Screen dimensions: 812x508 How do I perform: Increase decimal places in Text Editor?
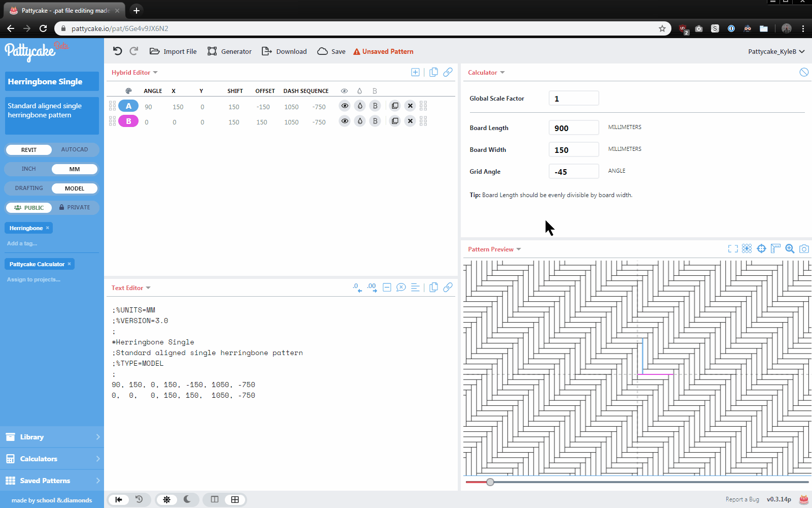(x=372, y=288)
